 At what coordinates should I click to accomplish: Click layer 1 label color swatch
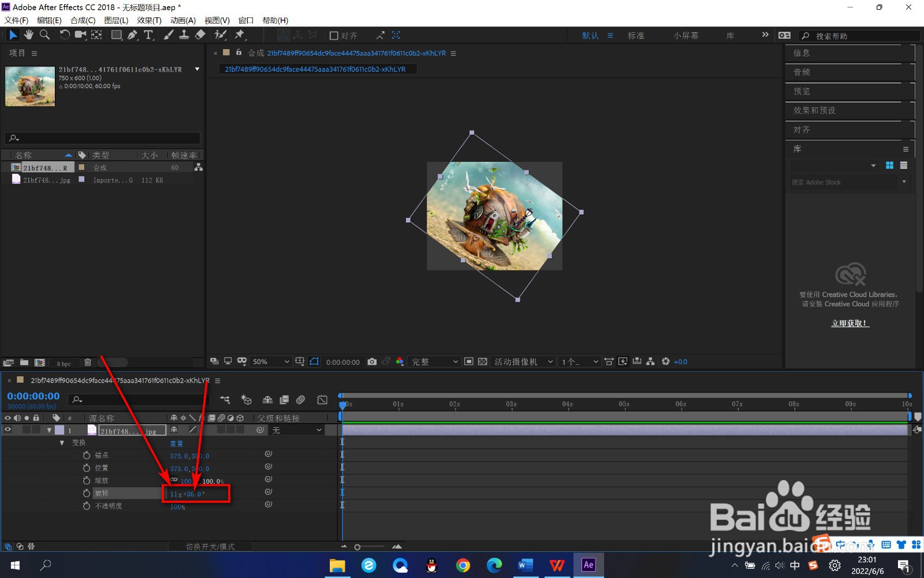click(x=59, y=431)
